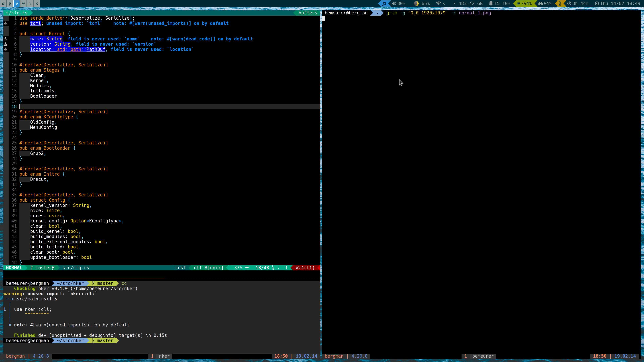644x362 pixels.
Task: Click the src/cfg.rs filename in the statusline
Action: pos(75,268)
